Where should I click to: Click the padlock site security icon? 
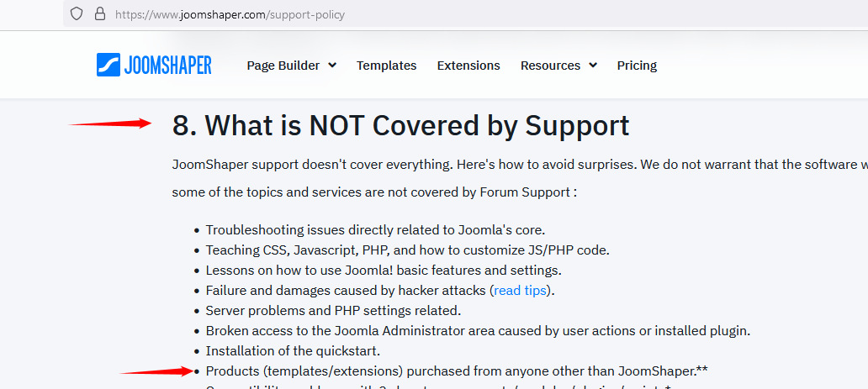(99, 14)
